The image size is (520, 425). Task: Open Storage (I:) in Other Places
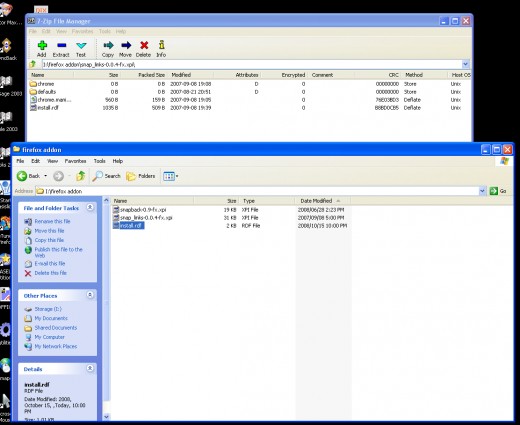coord(48,309)
